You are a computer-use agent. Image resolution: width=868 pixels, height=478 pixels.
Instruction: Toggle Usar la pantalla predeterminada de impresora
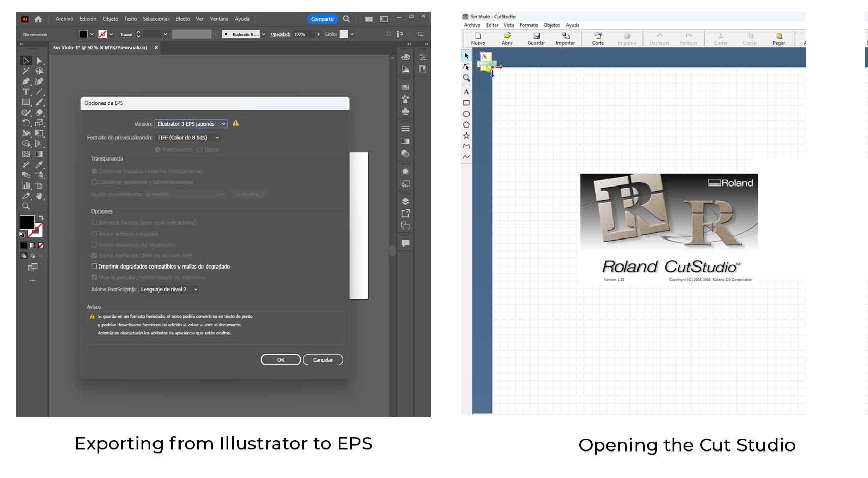pyautogui.click(x=94, y=277)
